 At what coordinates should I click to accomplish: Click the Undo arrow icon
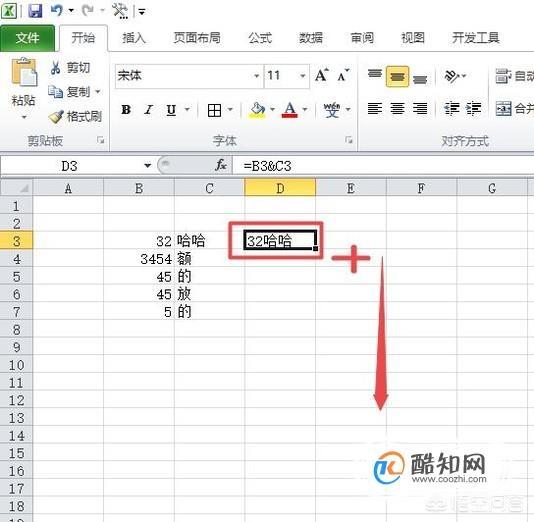pyautogui.click(x=57, y=11)
